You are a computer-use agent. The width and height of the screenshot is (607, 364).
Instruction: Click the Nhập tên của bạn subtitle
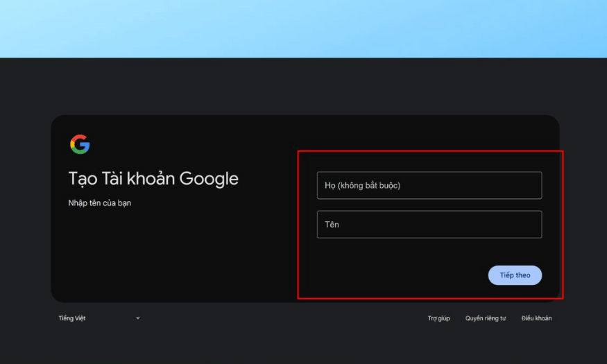(x=99, y=203)
